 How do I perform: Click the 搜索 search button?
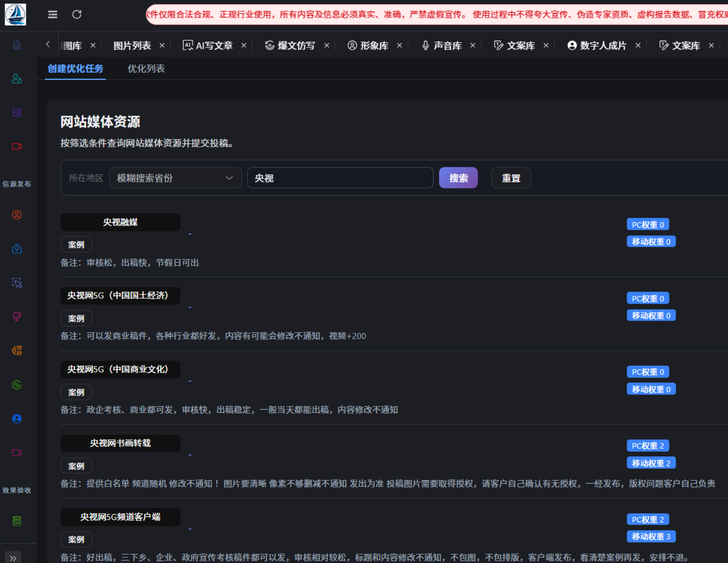click(458, 178)
